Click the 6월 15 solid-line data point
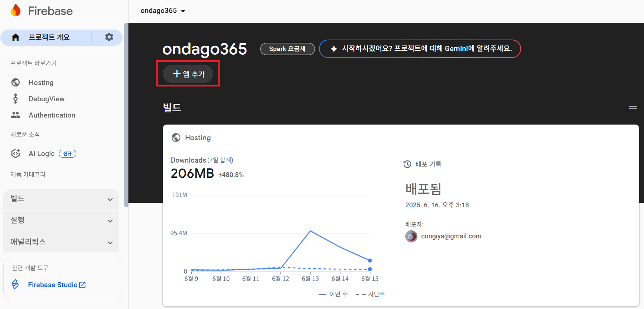Image resolution: width=644 pixels, height=309 pixels. coord(370,261)
